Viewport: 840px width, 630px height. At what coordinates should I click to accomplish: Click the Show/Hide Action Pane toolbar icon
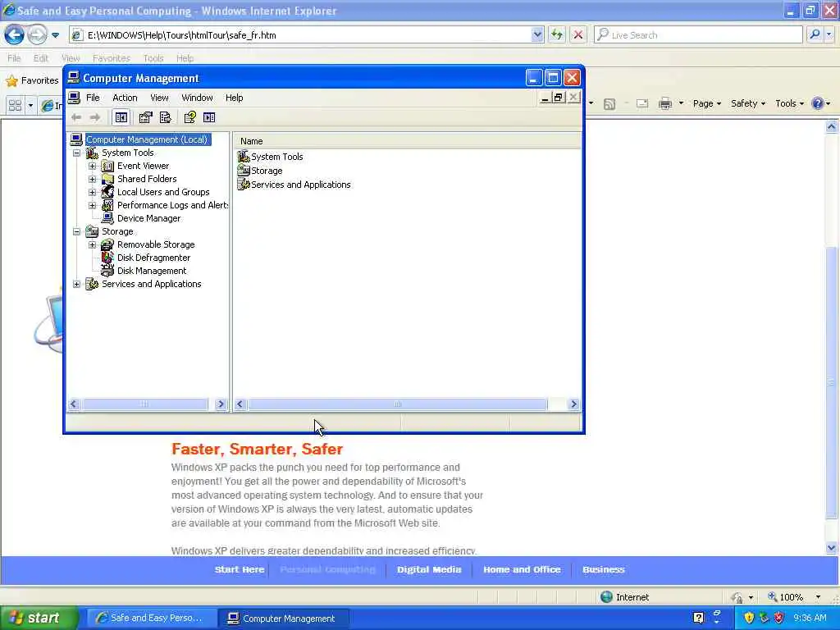click(209, 117)
